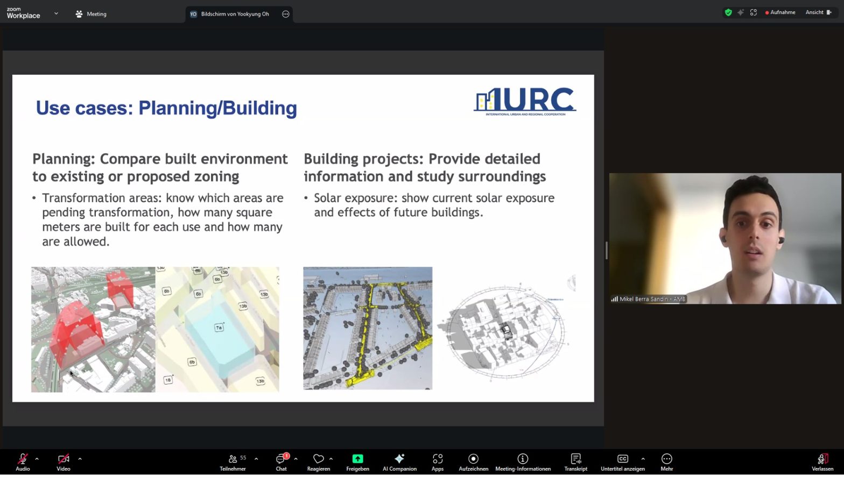Image resolution: width=844 pixels, height=504 pixels.
Task: Open the Apps panel
Action: [x=438, y=461]
